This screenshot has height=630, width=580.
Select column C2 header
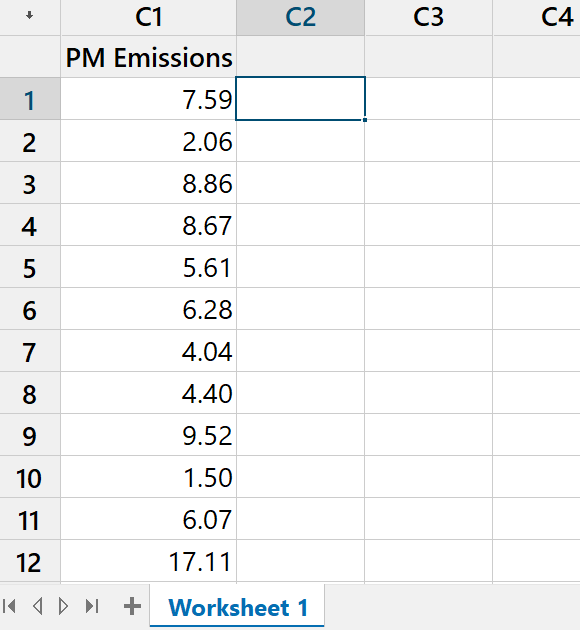[300, 17]
